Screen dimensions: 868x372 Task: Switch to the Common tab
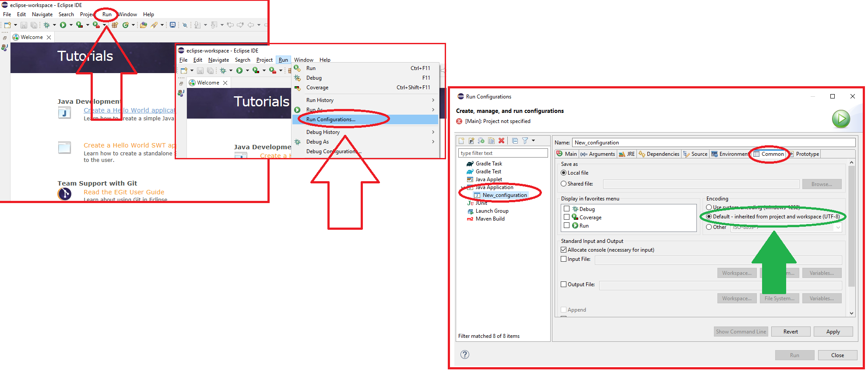tap(769, 154)
